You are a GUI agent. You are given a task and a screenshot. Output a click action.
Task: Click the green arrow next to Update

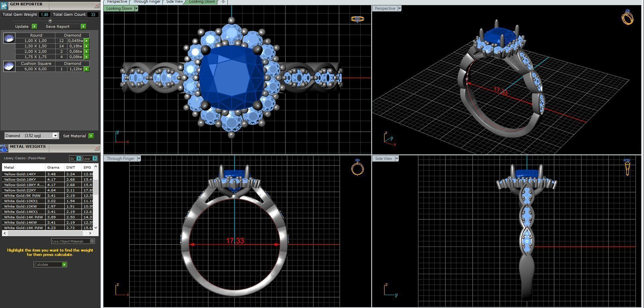pyautogui.click(x=34, y=26)
